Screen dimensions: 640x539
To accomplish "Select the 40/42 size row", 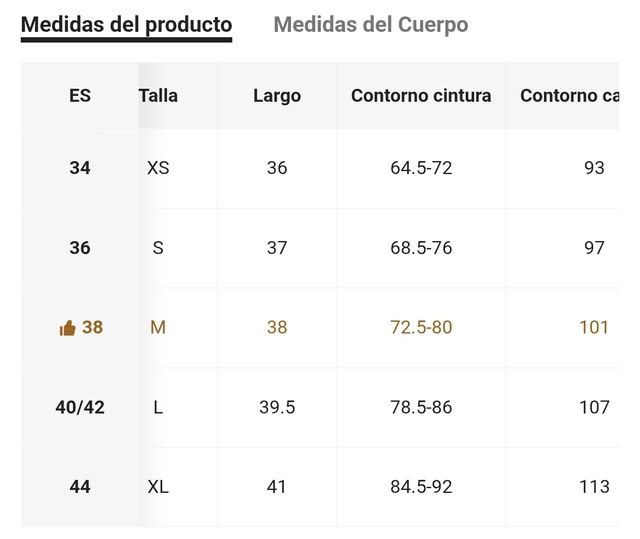I will 80,407.
